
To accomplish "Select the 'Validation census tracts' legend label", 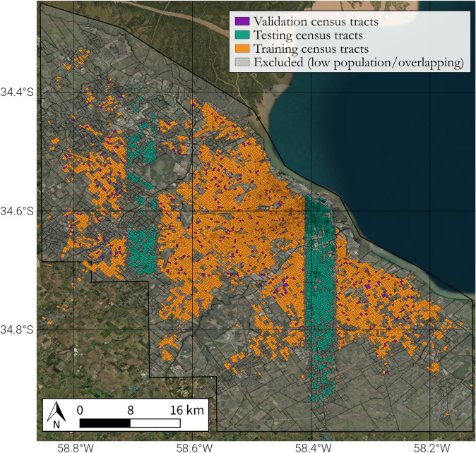I will [316, 22].
